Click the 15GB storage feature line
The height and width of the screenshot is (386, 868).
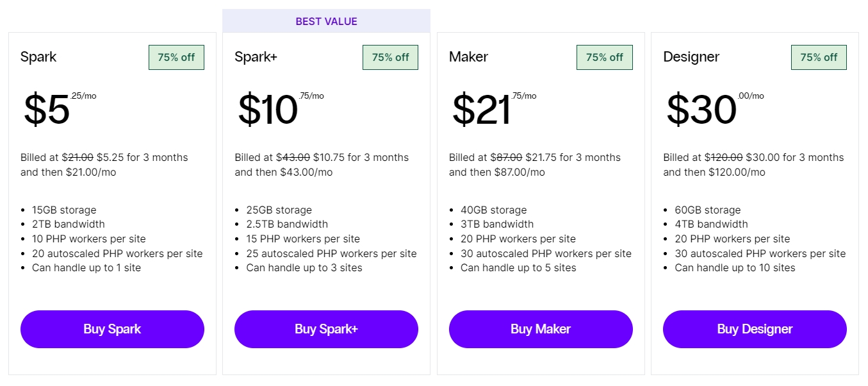(64, 210)
